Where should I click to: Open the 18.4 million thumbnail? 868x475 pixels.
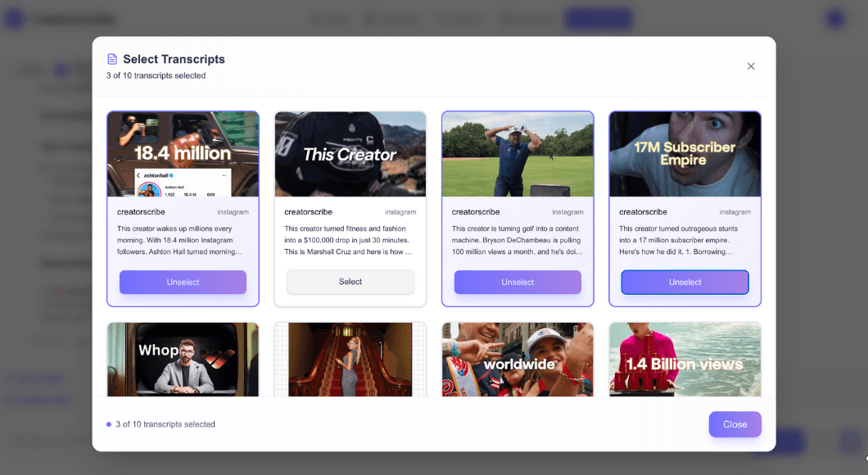[x=183, y=154]
